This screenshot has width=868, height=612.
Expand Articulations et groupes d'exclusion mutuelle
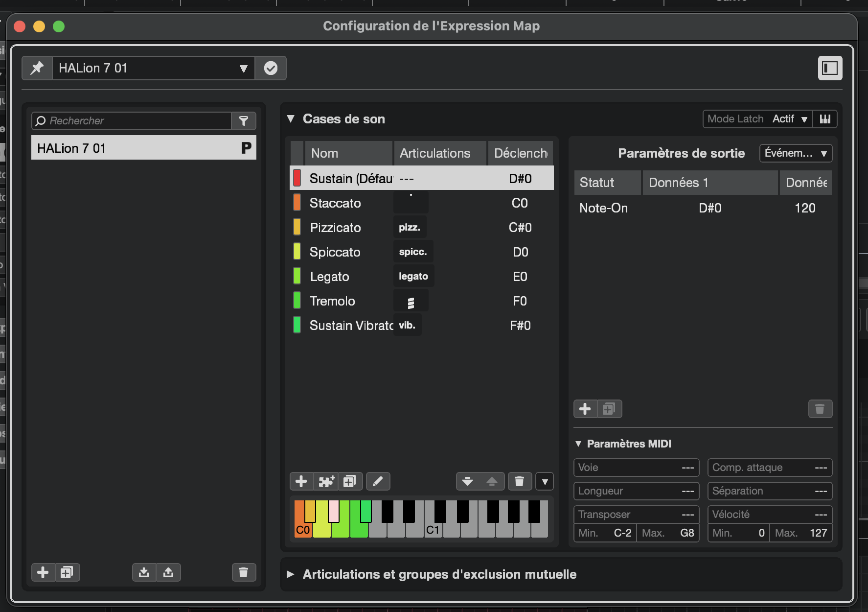coord(291,574)
